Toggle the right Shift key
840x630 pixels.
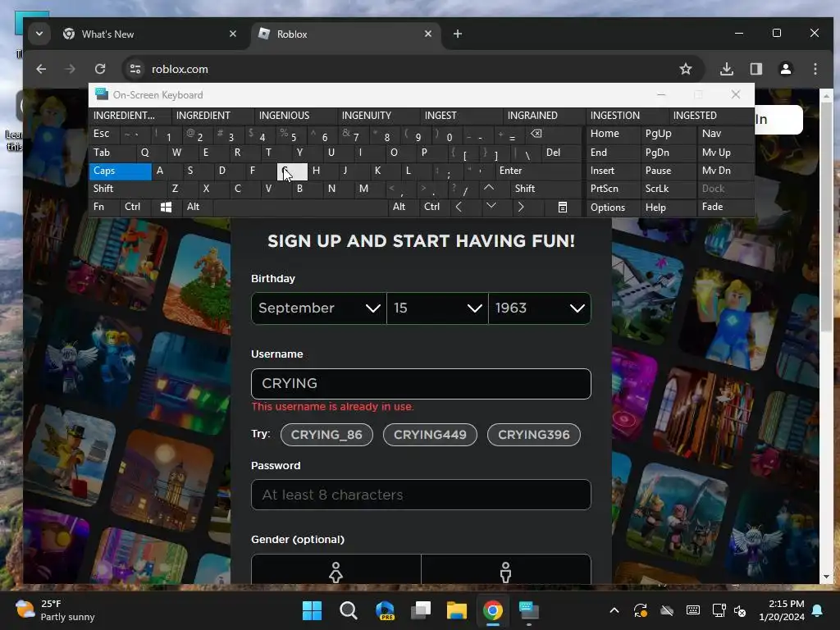546,189
